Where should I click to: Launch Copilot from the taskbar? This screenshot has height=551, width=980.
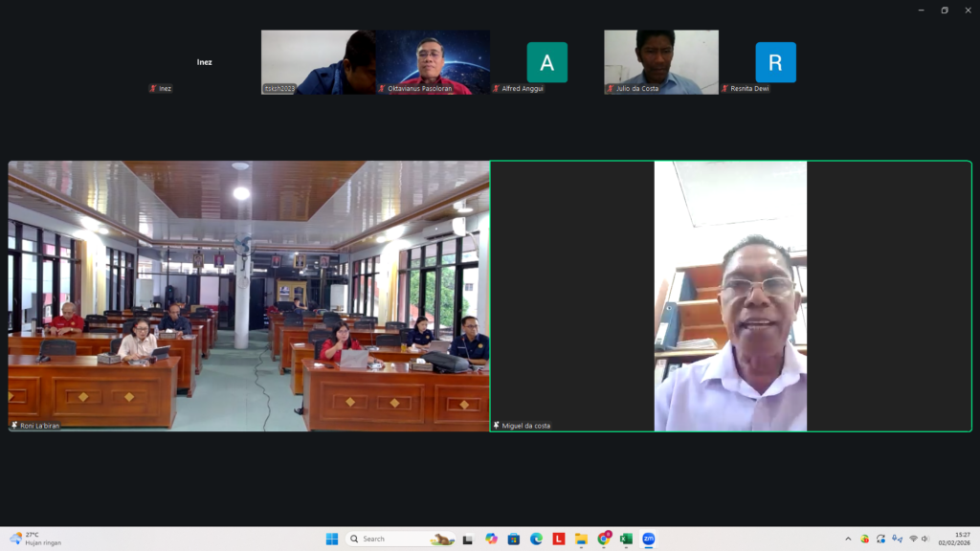pyautogui.click(x=491, y=539)
